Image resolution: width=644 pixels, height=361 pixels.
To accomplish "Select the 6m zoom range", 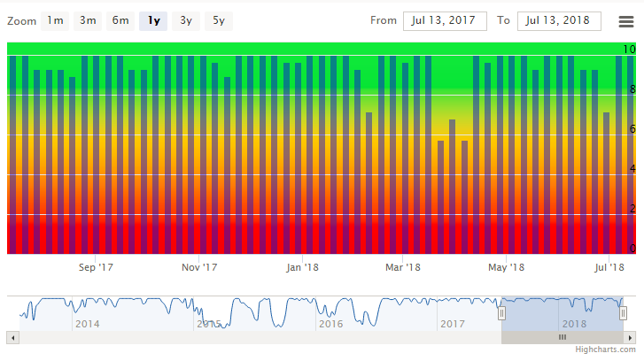I will (x=120, y=21).
